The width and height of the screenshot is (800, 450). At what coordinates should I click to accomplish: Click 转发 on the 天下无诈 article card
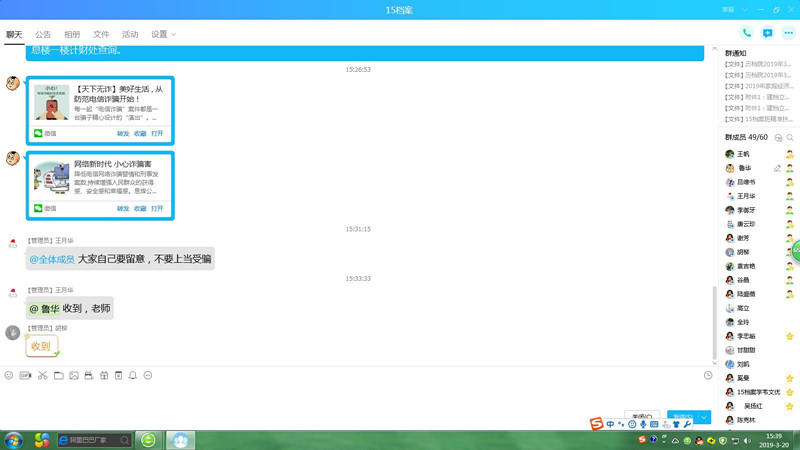pos(123,134)
